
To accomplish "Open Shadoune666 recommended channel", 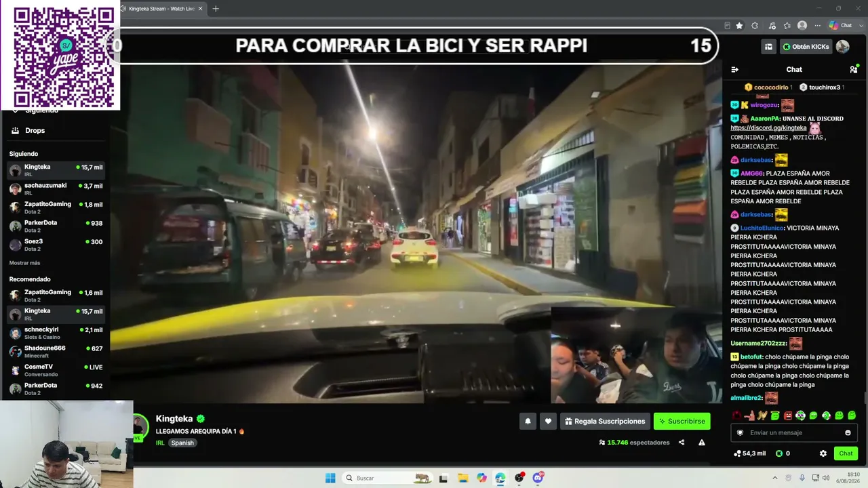I will (x=56, y=352).
